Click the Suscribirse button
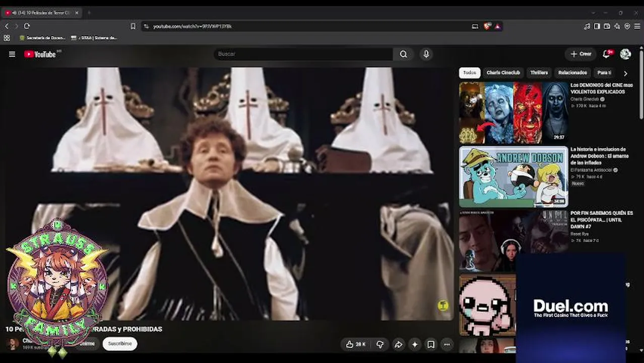This screenshot has width=644, height=363. (x=120, y=344)
